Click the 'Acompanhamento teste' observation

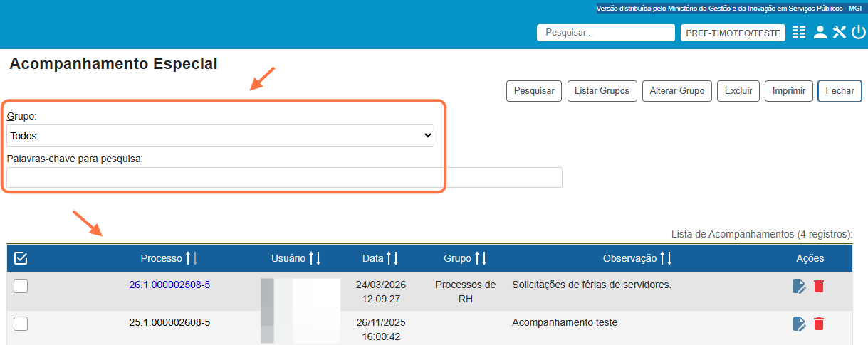[x=565, y=322]
